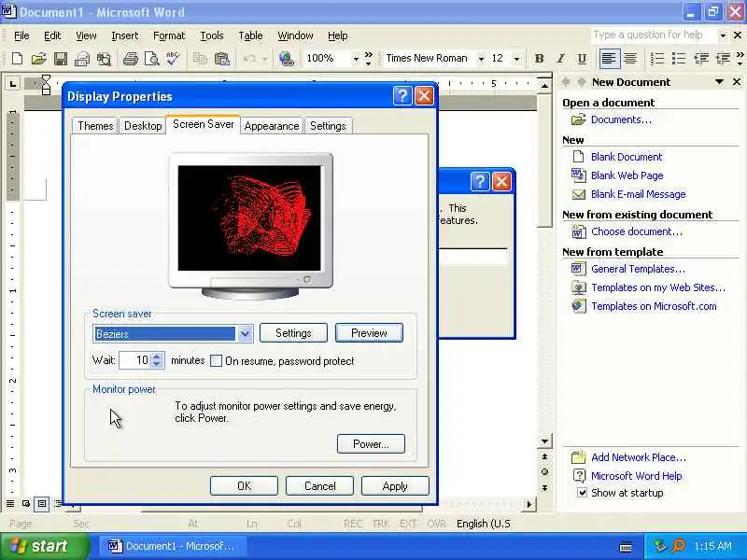
Task: Click the Select Browse Object button
Action: (x=544, y=472)
